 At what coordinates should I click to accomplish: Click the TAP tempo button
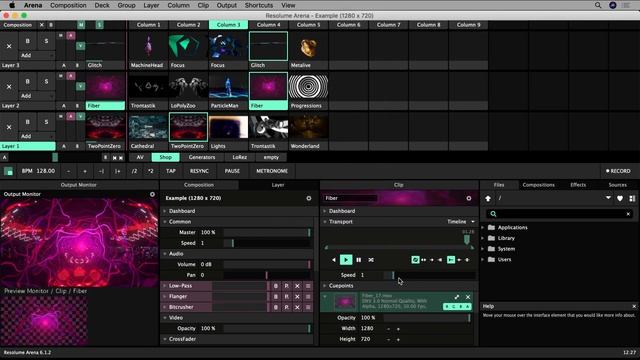(x=171, y=171)
